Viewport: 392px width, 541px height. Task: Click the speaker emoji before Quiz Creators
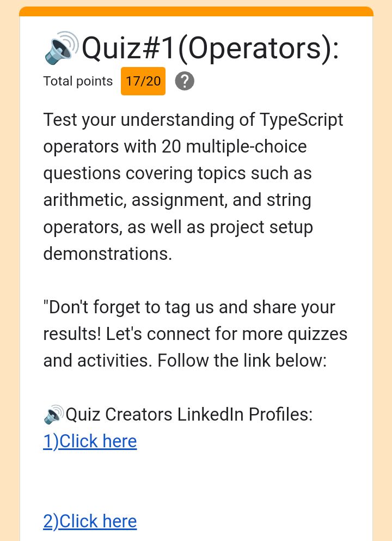(53, 415)
